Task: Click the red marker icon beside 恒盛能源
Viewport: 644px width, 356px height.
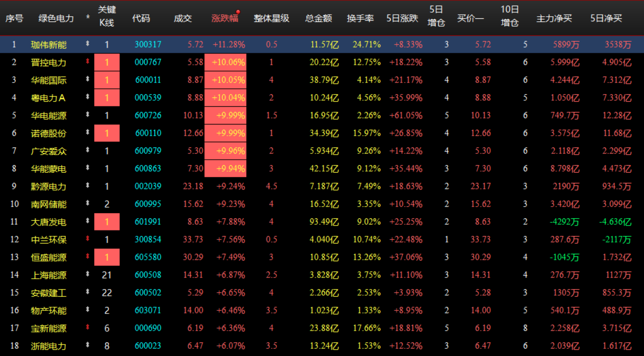Action: pyautogui.click(x=88, y=257)
